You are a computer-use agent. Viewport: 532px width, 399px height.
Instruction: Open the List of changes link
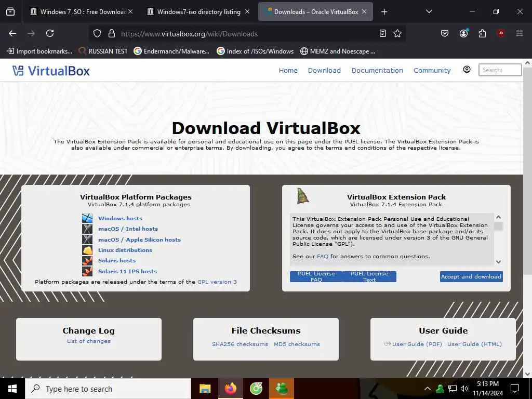(x=88, y=341)
